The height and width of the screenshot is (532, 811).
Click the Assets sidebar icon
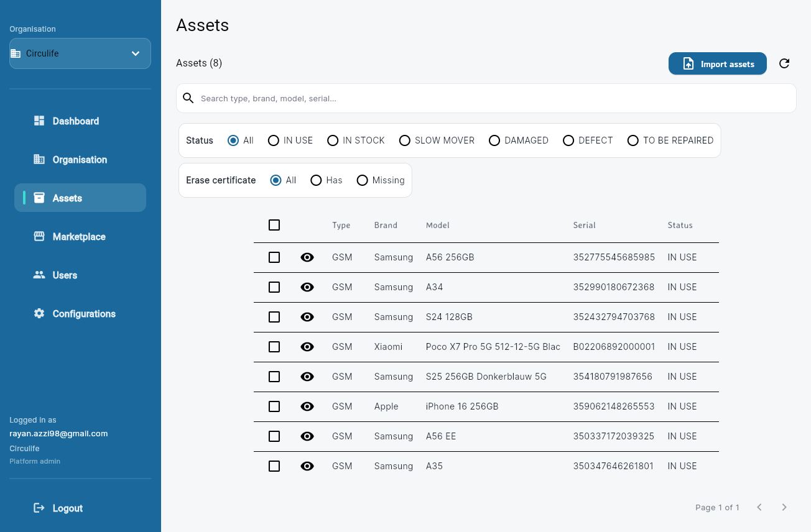pos(39,198)
